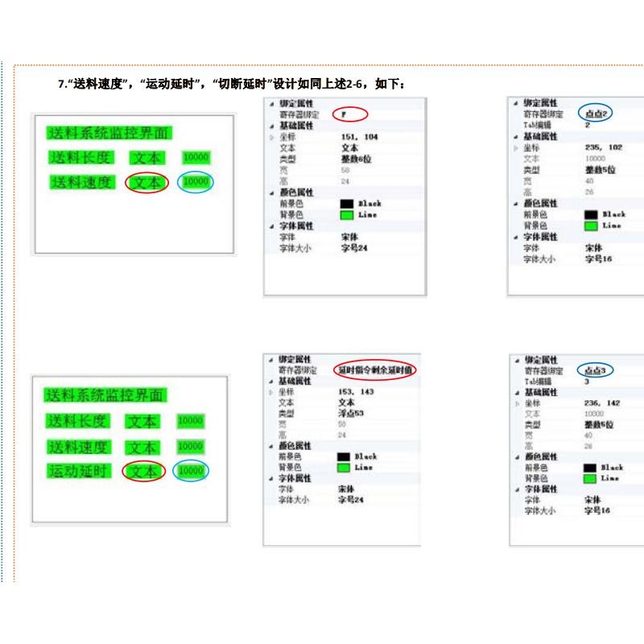The height and width of the screenshot is (644, 644).
Task: Click register binding value F
Action: [x=344, y=115]
